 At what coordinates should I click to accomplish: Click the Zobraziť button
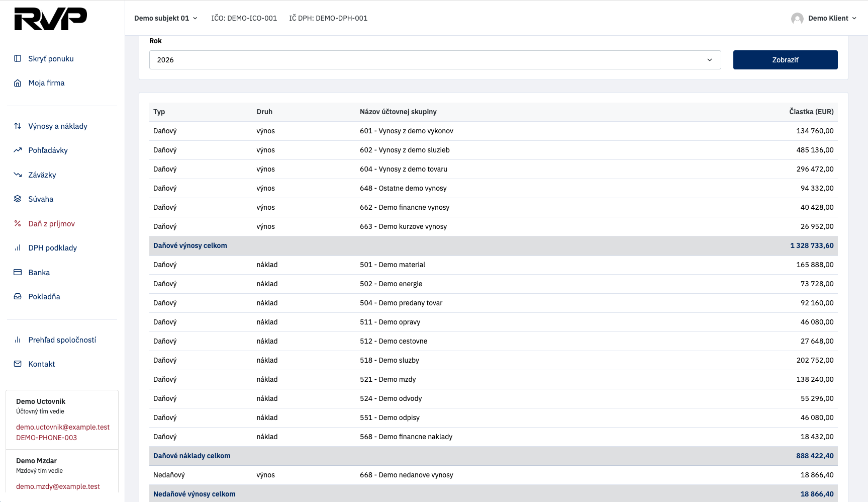[x=785, y=60]
